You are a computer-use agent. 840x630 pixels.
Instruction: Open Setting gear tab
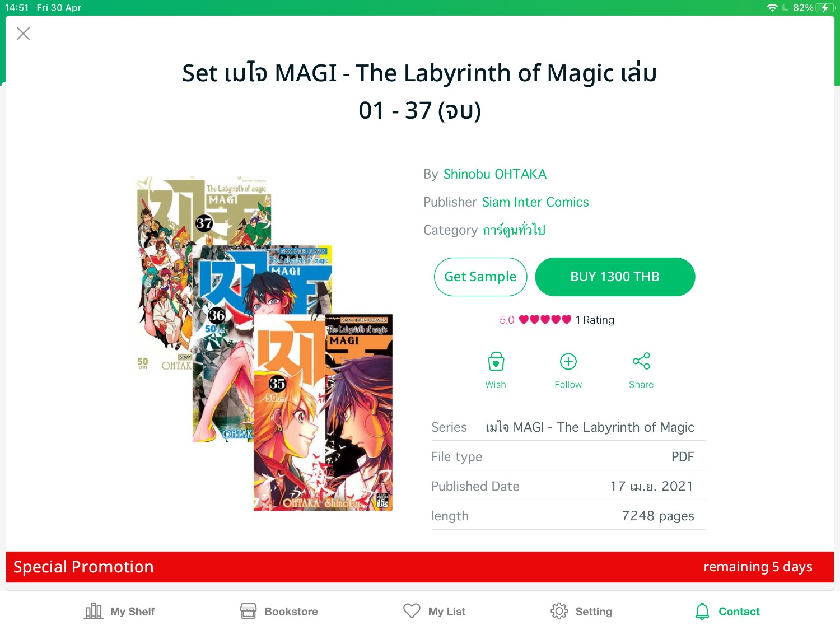coord(581,611)
